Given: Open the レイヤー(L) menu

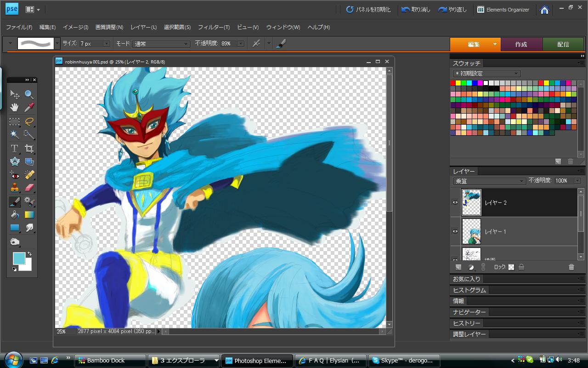Looking at the screenshot, I should tap(143, 27).
